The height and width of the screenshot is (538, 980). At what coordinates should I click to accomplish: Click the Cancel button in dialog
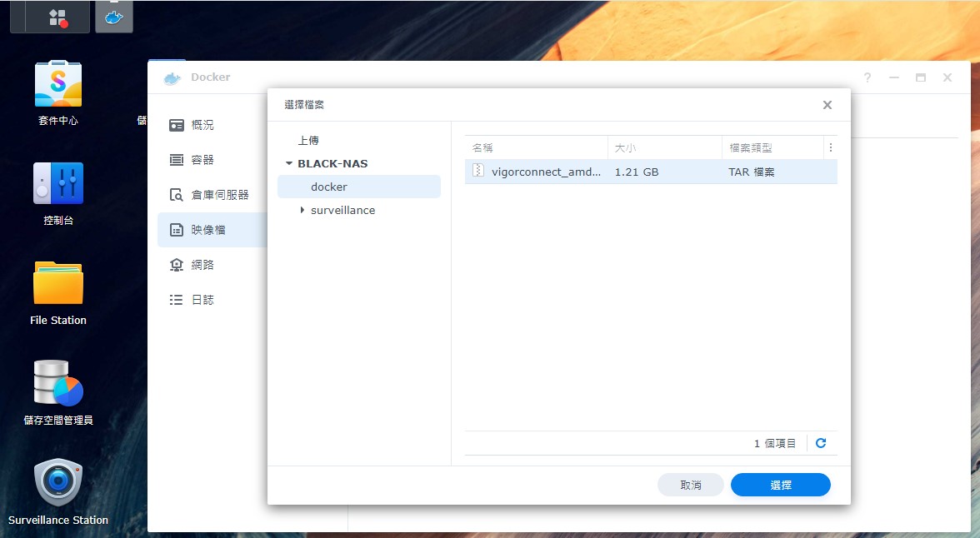690,485
